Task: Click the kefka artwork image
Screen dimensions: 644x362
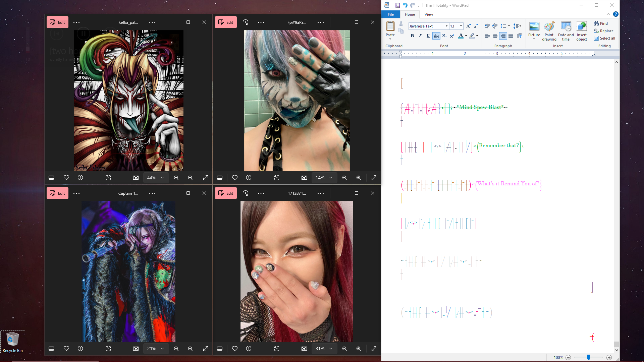Action: 128,101
